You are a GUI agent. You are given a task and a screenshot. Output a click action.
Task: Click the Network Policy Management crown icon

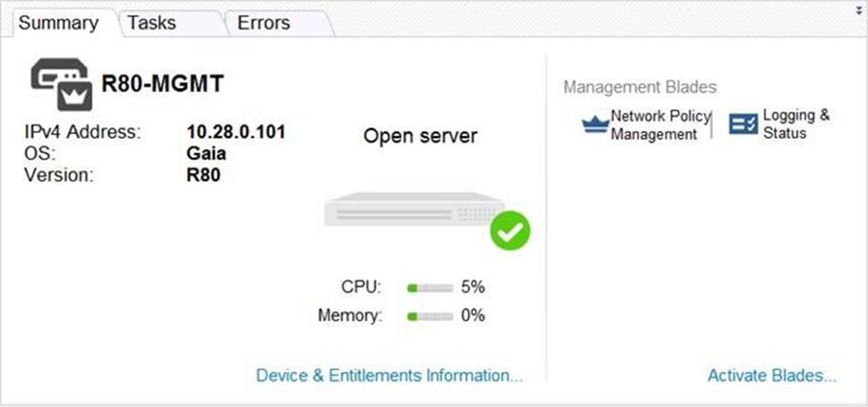click(x=595, y=125)
